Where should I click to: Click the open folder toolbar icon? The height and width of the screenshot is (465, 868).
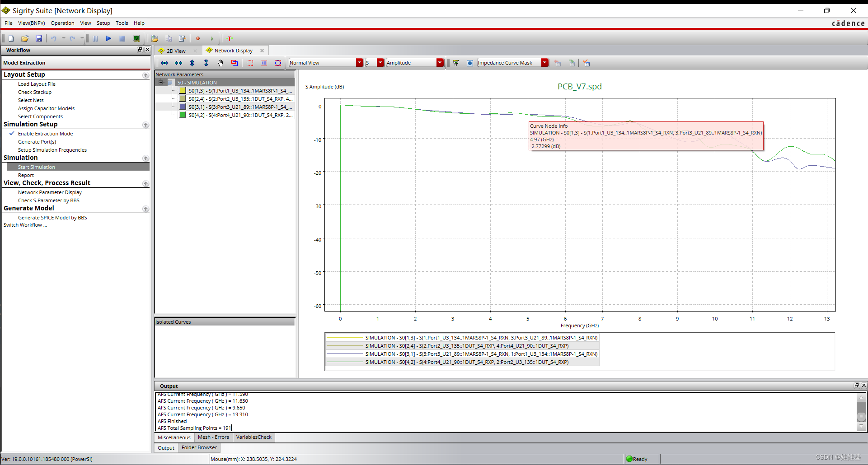(25, 39)
